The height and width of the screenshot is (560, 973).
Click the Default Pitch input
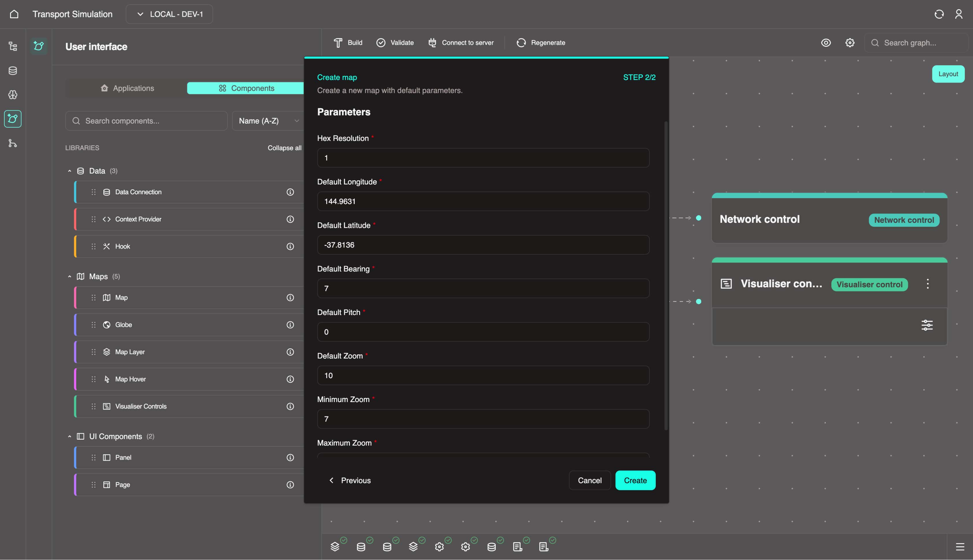483,332
